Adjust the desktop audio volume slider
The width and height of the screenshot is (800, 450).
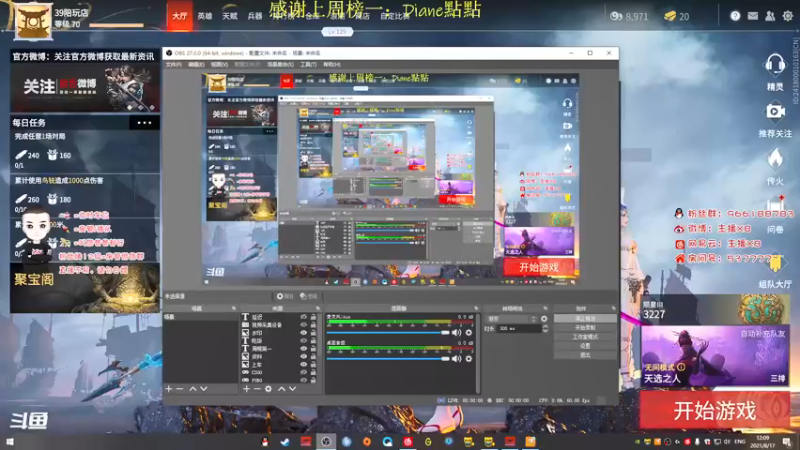[x=388, y=359]
